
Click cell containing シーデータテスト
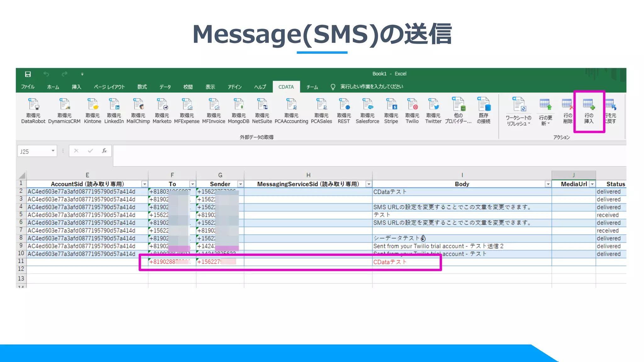click(x=462, y=238)
